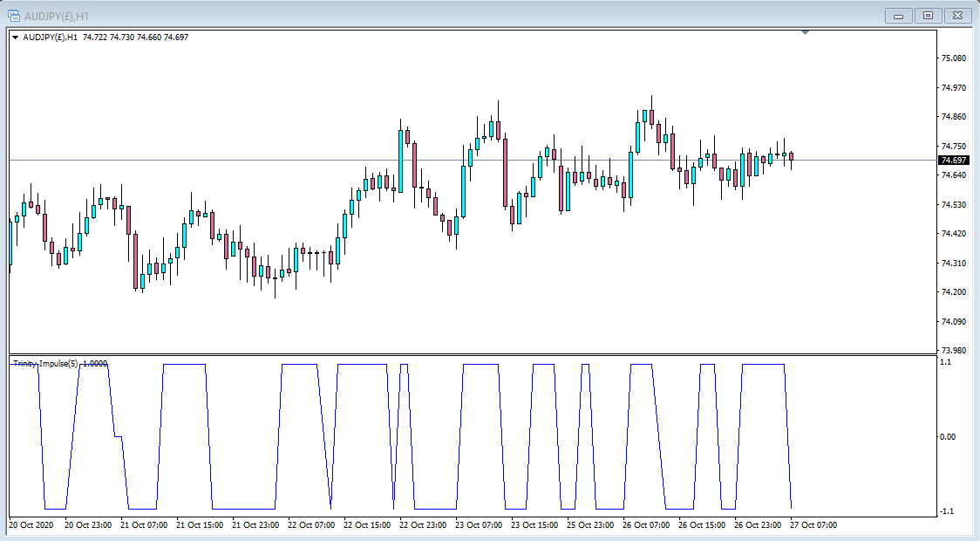This screenshot has width=980, height=541.
Task: Close the AUDJPY chart window
Action: click(x=957, y=16)
